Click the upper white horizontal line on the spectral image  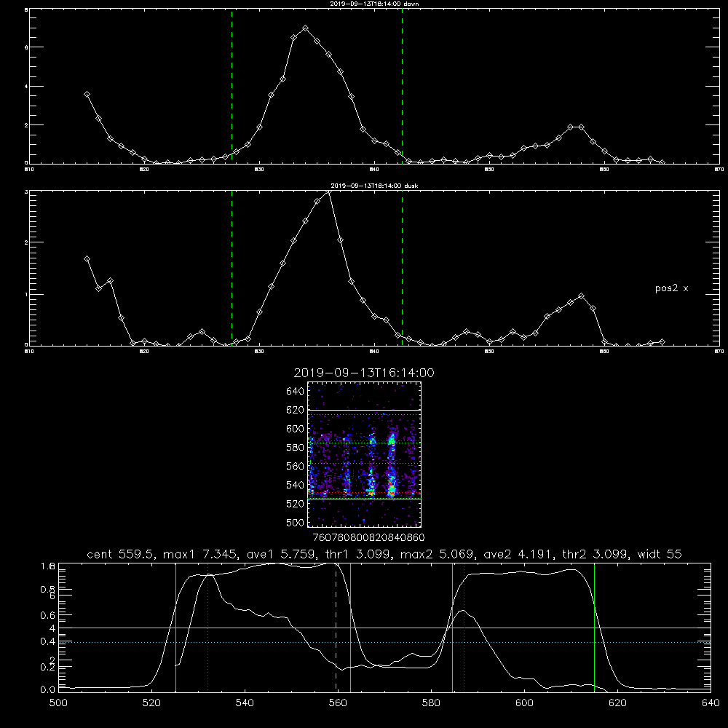365,410
